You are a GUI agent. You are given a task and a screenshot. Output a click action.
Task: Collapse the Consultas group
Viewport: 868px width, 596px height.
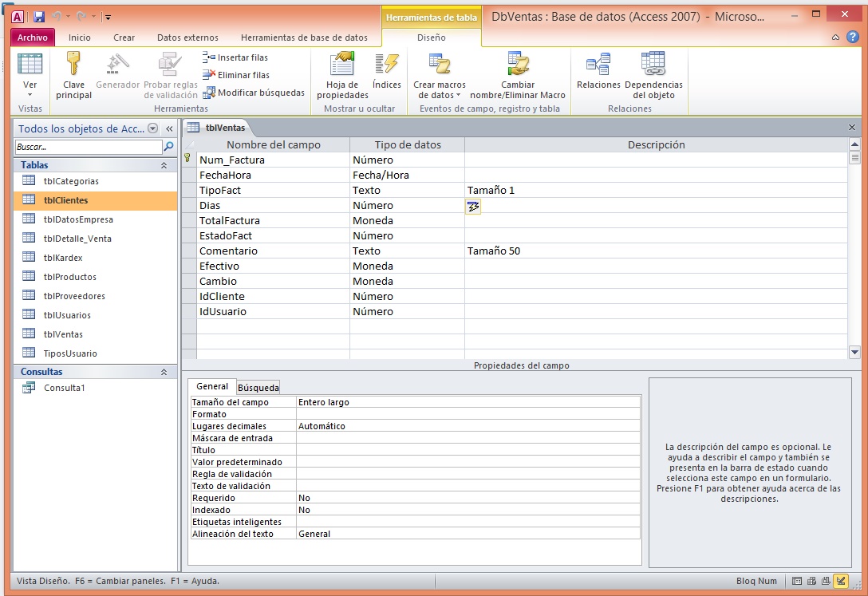[164, 372]
